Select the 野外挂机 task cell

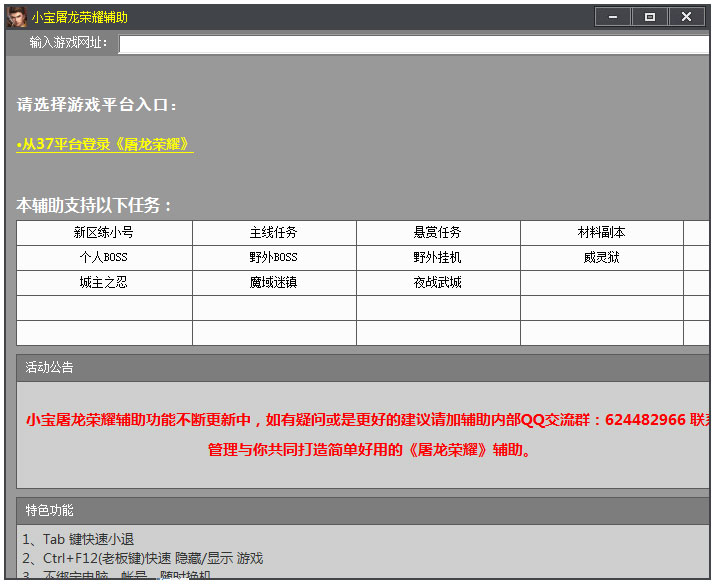[438, 257]
